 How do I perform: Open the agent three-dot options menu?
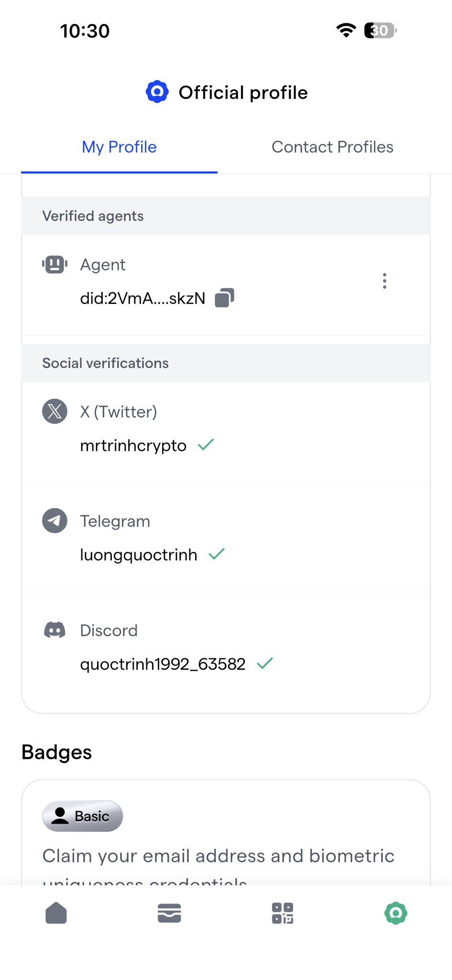(x=385, y=281)
